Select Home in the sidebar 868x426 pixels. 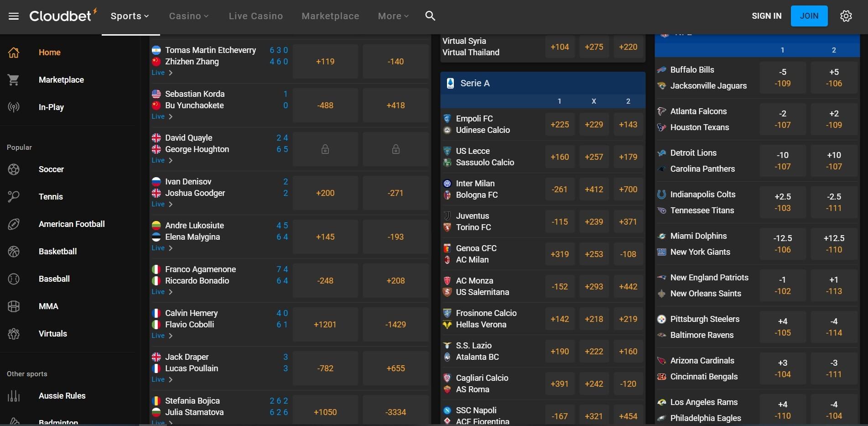50,53
